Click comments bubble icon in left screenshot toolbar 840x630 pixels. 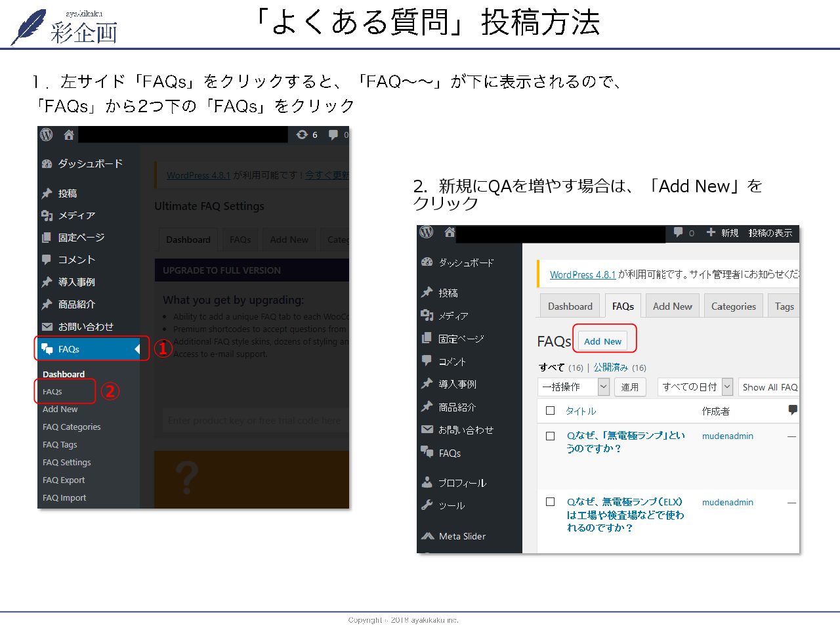pyautogui.click(x=333, y=135)
